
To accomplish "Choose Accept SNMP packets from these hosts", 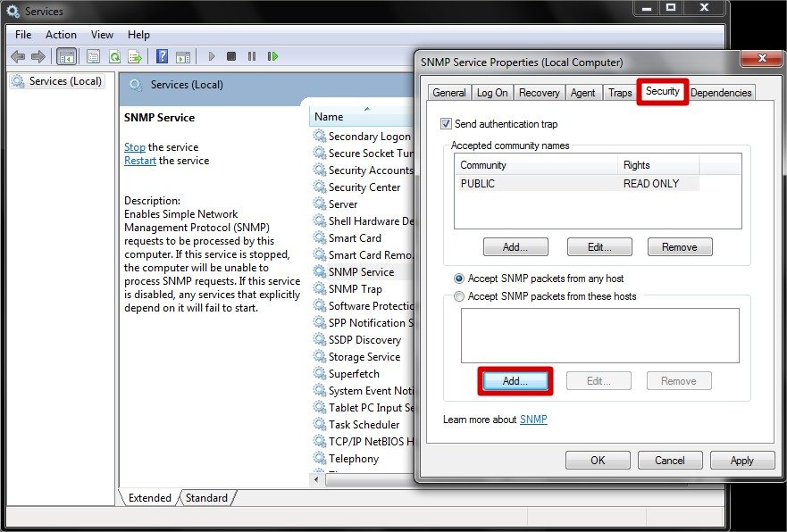I will (460, 296).
